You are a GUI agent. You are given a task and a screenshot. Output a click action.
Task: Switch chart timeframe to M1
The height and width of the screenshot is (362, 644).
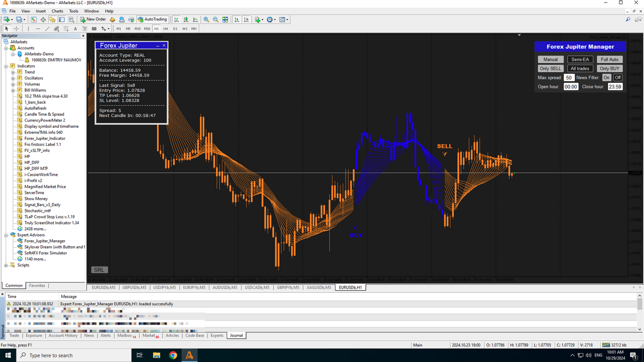click(x=119, y=29)
